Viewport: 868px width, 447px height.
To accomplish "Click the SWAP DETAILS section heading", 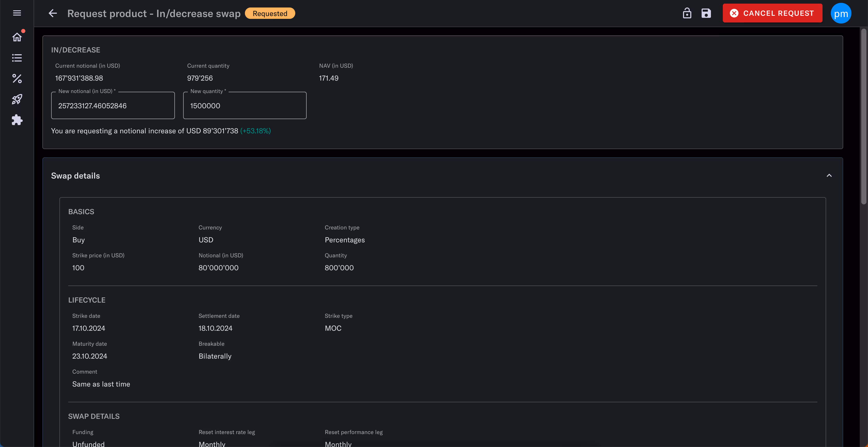I will point(94,416).
